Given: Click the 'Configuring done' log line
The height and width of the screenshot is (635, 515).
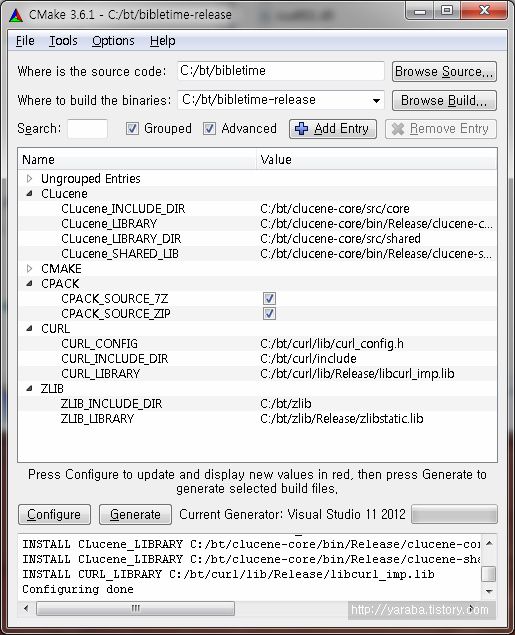Looking at the screenshot, I should (x=78, y=589).
